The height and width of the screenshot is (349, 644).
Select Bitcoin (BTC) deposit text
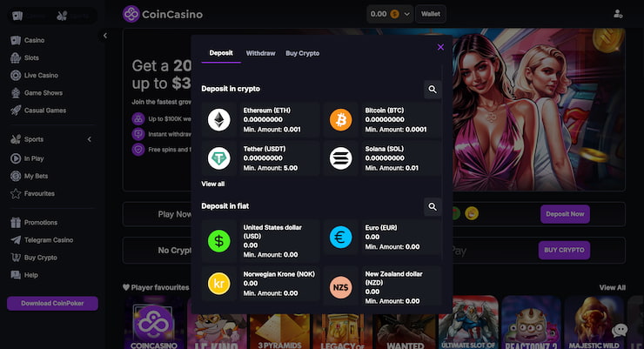coord(385,111)
